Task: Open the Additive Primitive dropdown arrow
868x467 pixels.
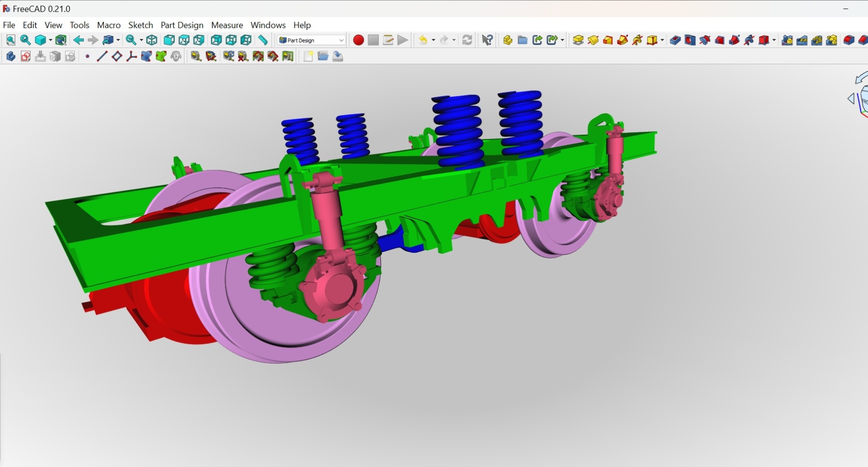Action: click(x=663, y=40)
